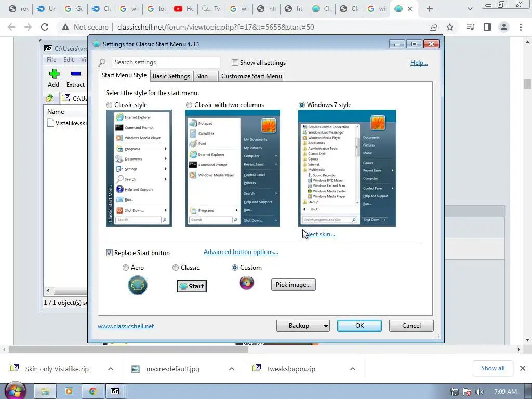Open the Backup dropdown button

point(303,326)
